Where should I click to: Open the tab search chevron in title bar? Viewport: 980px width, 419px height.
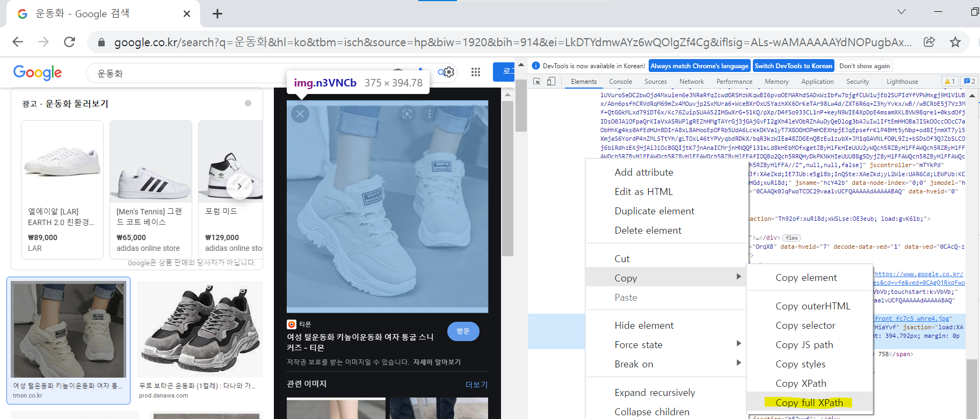coord(902,12)
